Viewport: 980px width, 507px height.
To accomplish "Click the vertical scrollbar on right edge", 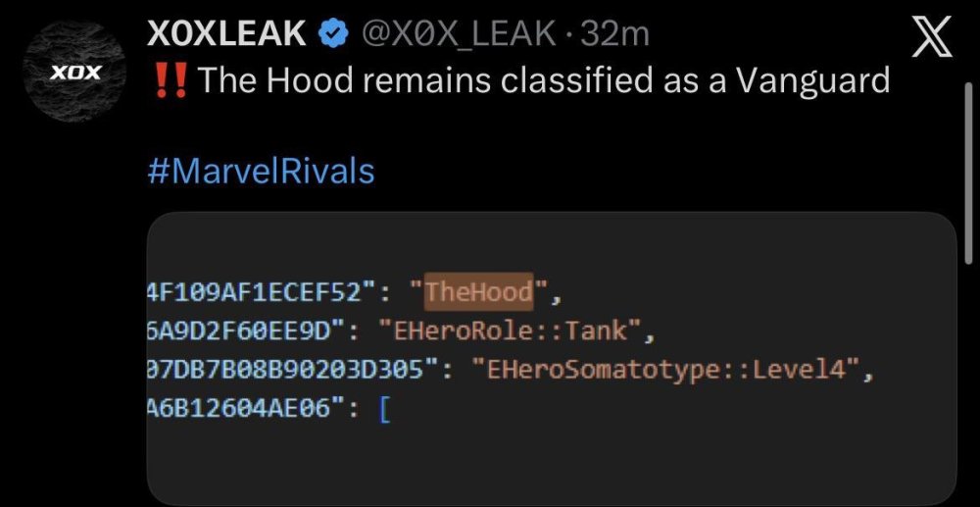I will click(x=969, y=172).
